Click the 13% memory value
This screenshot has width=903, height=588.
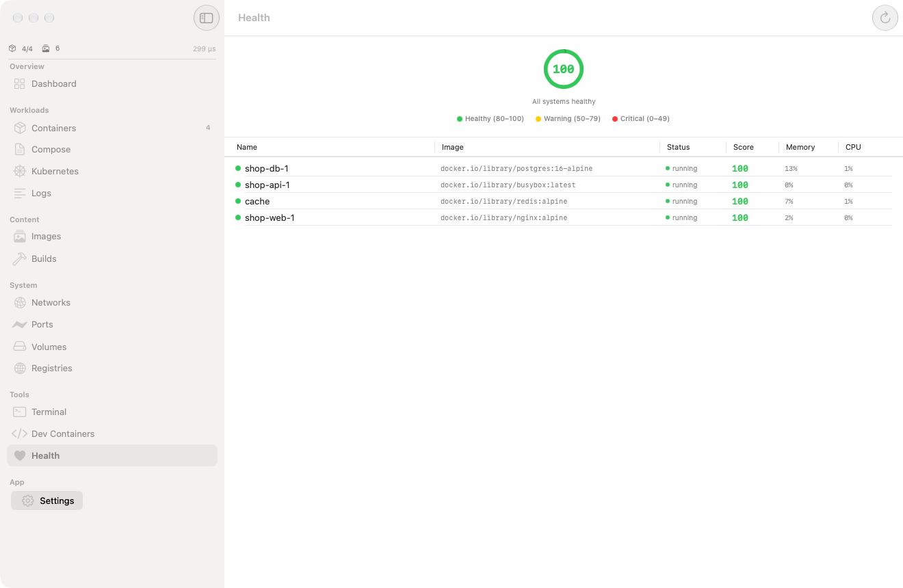(x=791, y=168)
